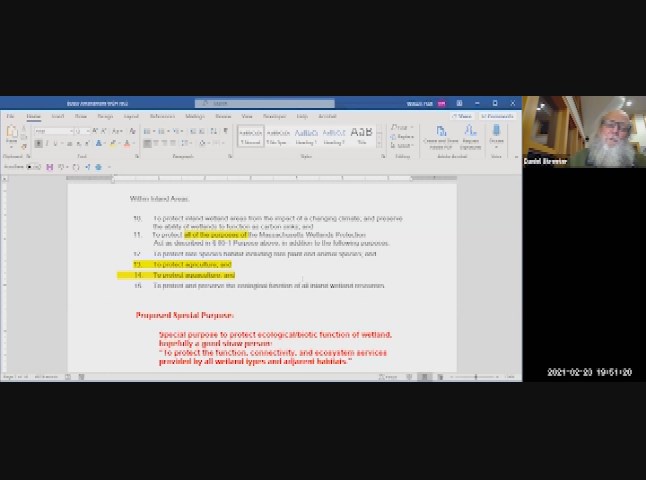Click the Format Painter icon
The image size is (646, 480).
coord(26,144)
